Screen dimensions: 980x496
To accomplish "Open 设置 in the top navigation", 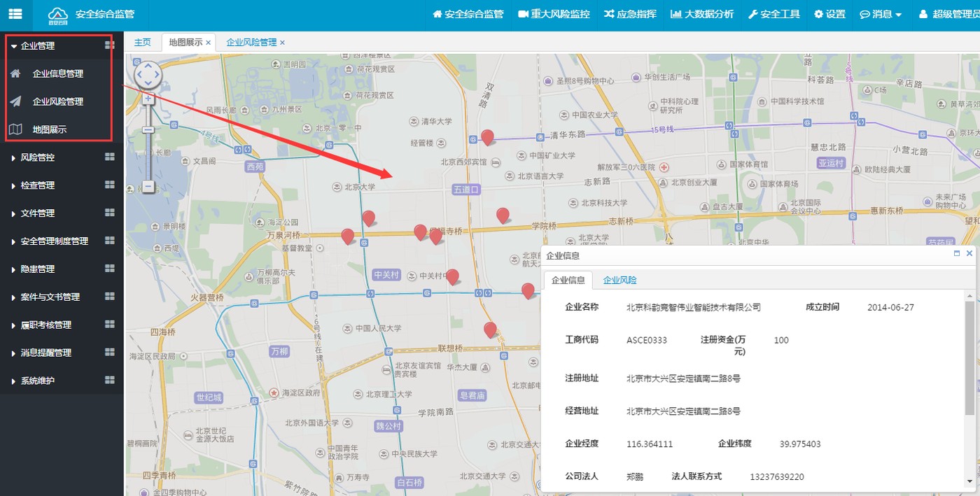I will (x=829, y=14).
